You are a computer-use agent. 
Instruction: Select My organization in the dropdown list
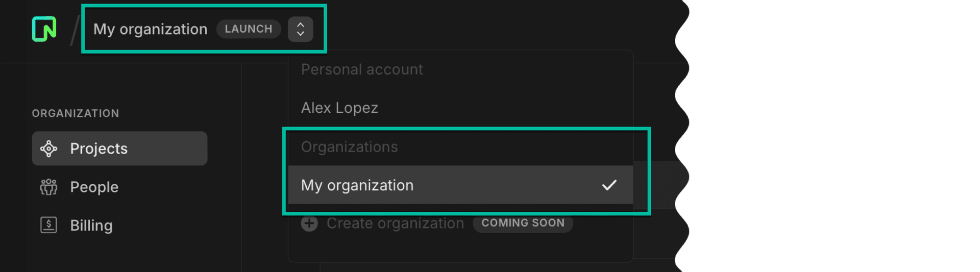357,185
